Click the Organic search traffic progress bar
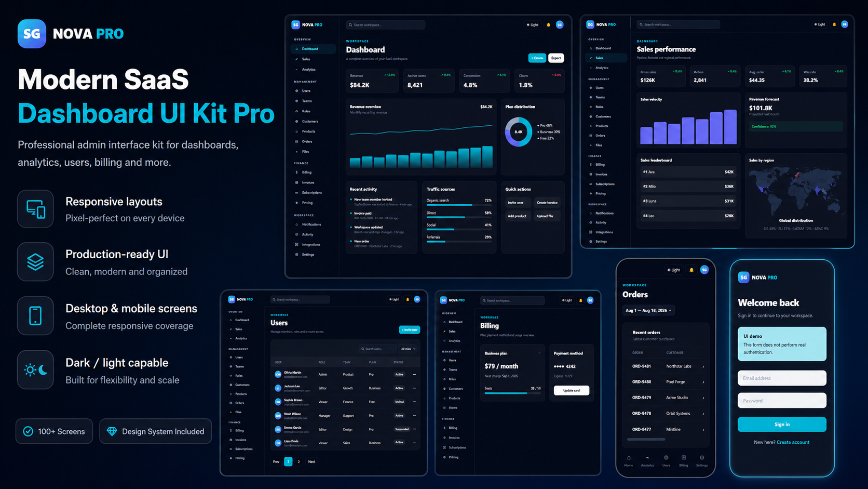Viewport: 868px width, 489px height. (x=459, y=205)
